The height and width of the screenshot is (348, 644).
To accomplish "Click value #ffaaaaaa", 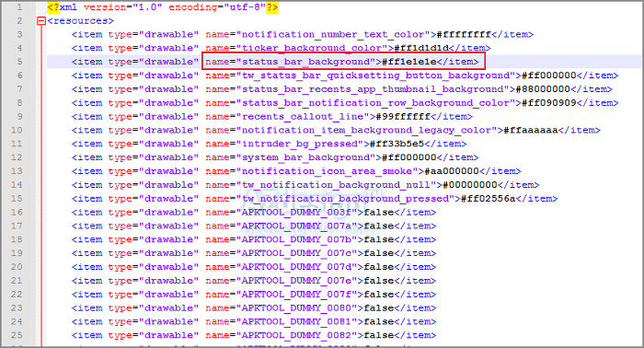I will [x=531, y=130].
